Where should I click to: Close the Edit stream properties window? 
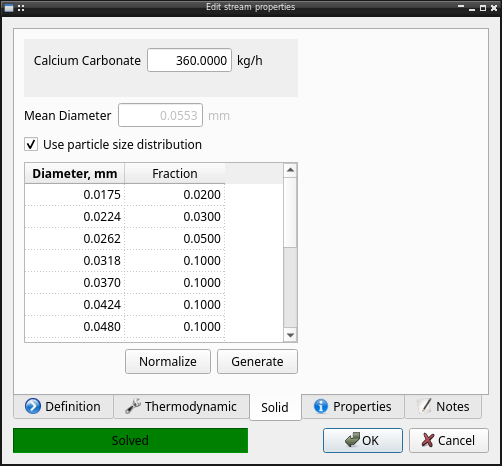click(x=494, y=8)
